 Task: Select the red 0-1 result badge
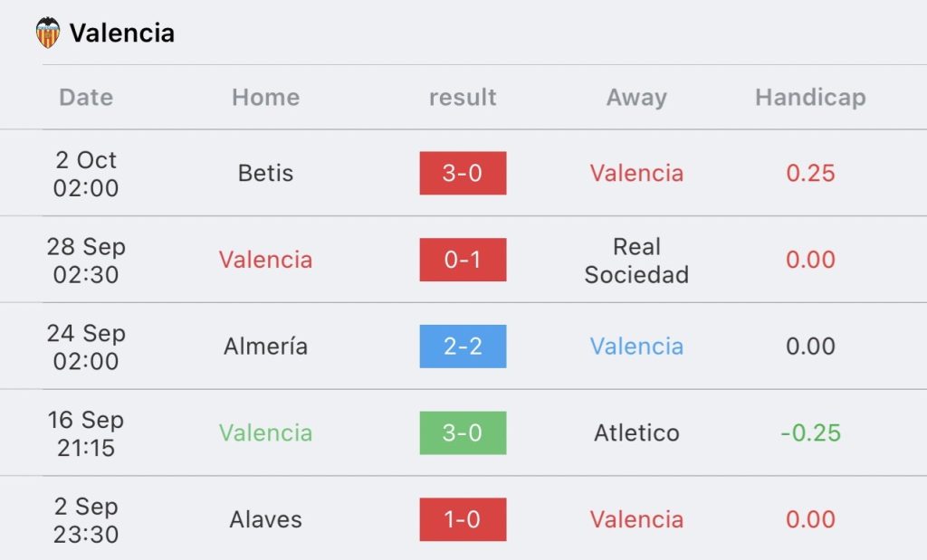463,260
